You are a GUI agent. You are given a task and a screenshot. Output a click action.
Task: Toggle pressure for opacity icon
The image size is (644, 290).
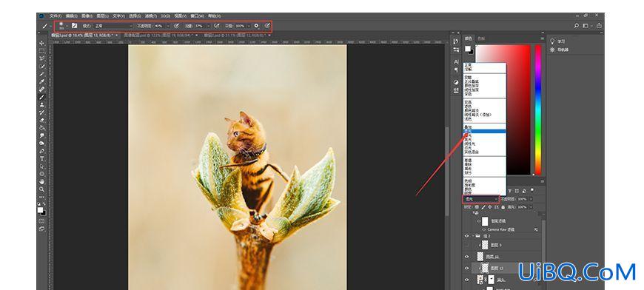(176, 25)
